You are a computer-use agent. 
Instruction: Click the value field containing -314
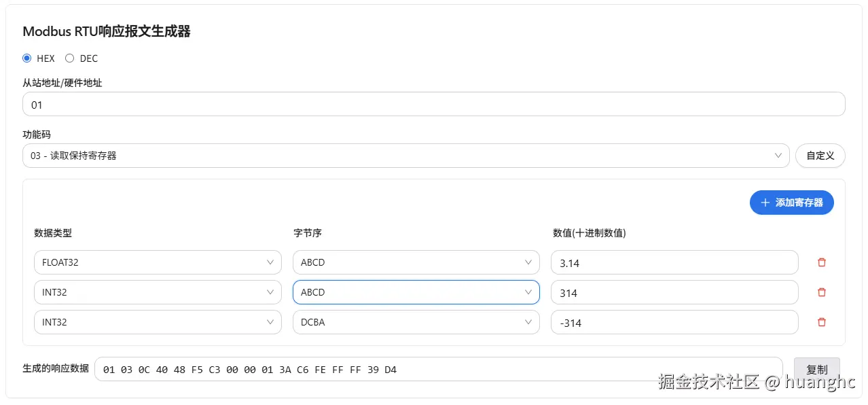click(674, 323)
